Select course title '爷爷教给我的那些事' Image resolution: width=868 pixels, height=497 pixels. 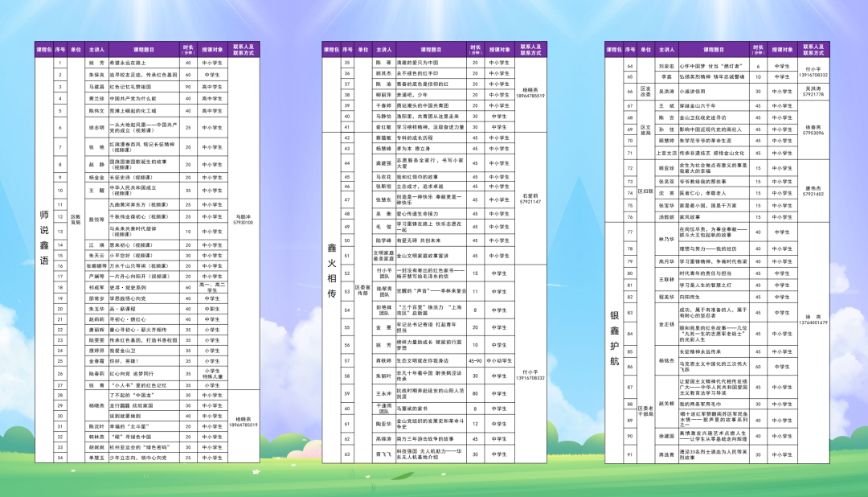click(703, 182)
